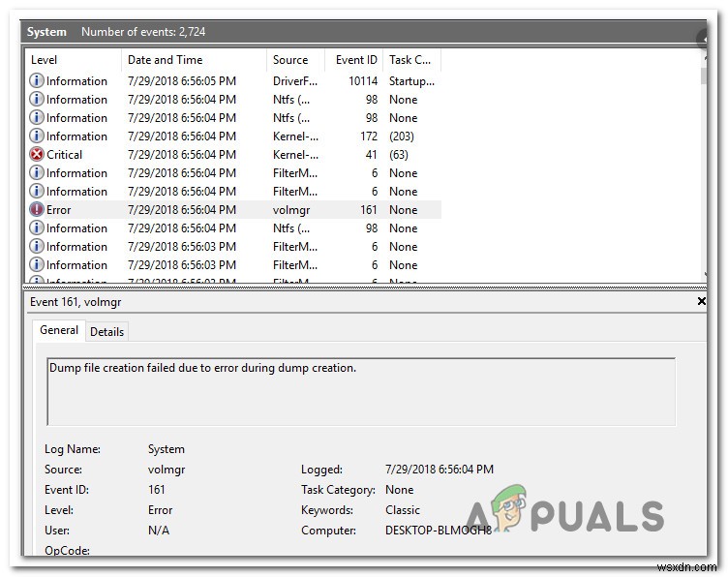Click the User N/A value
The width and height of the screenshot is (728, 577).
pos(159,531)
